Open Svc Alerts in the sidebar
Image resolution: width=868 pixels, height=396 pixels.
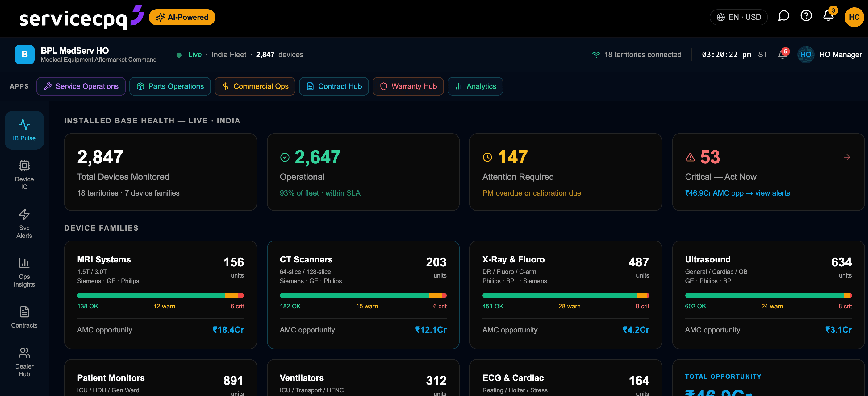click(24, 224)
